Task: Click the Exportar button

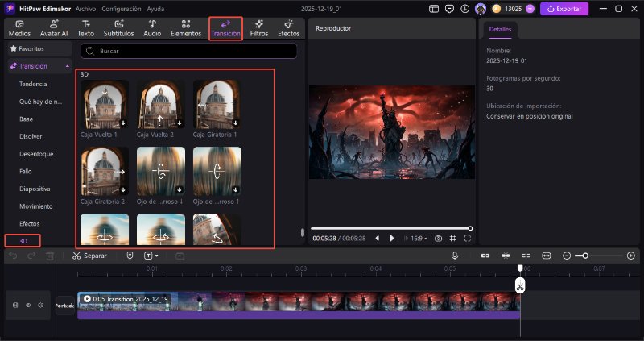Action: [564, 9]
